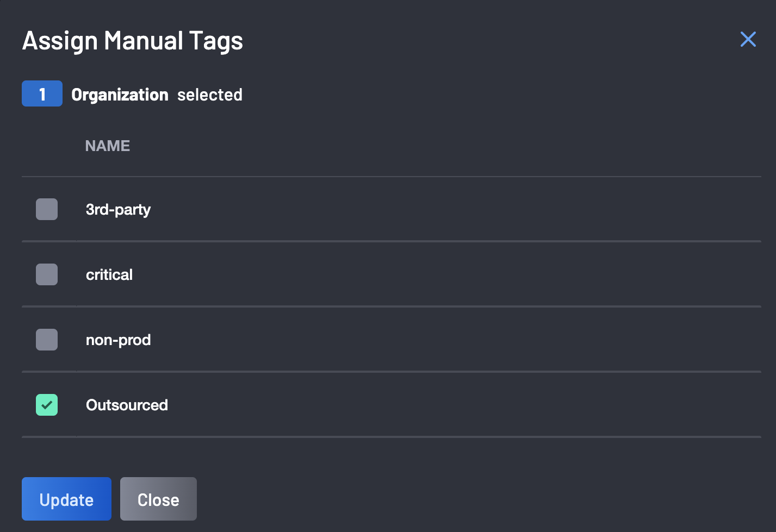
Task: Select the critical tag name text
Action: (x=109, y=274)
